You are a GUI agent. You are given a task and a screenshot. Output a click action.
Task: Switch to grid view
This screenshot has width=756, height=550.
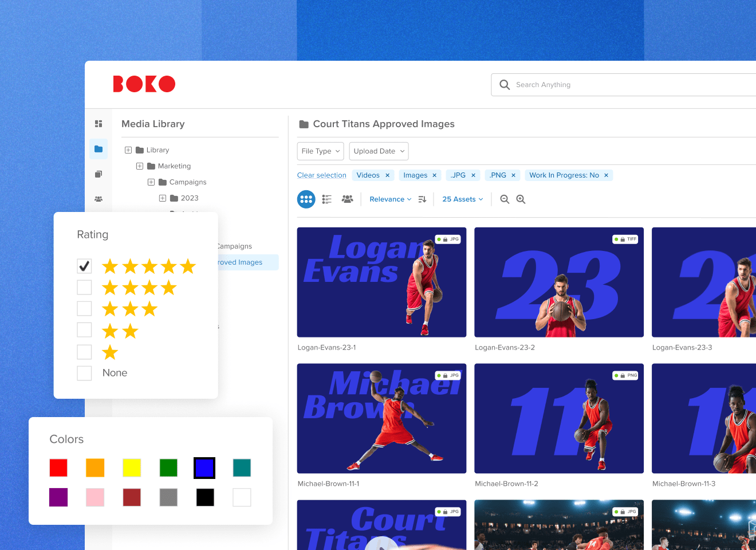click(x=306, y=199)
